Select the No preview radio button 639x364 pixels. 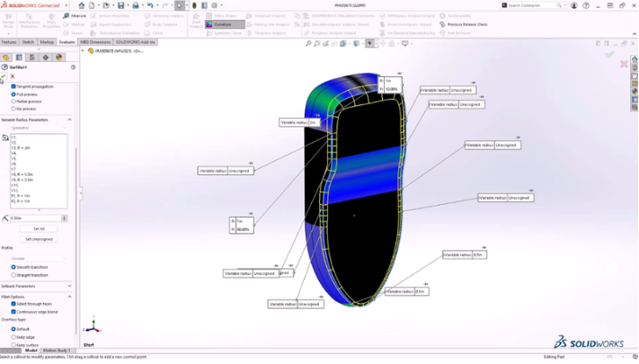click(13, 109)
